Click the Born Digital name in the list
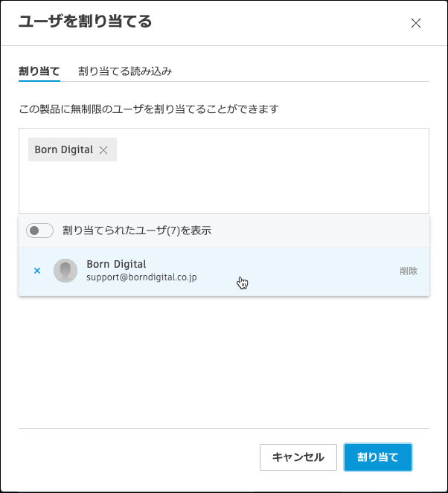 click(x=116, y=264)
